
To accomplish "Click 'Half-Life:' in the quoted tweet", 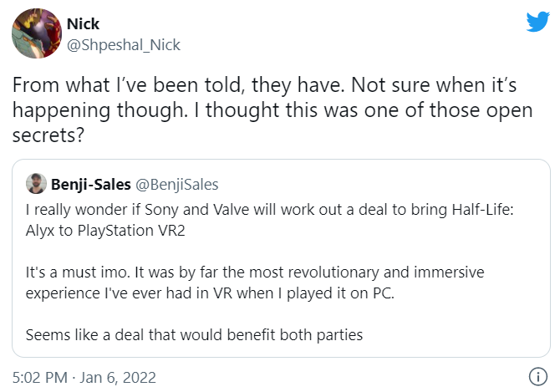I will tap(482, 210).
